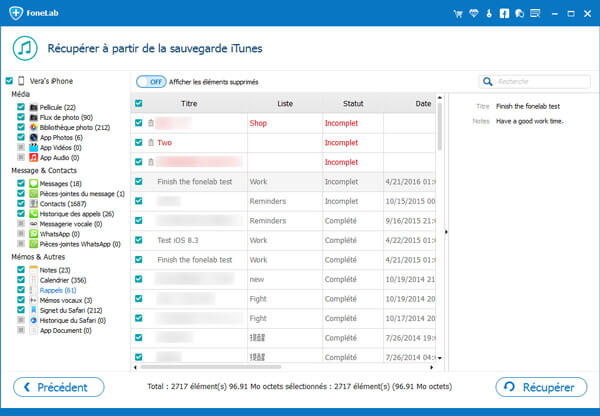Click the trash icon beside Two reminder

(151, 142)
